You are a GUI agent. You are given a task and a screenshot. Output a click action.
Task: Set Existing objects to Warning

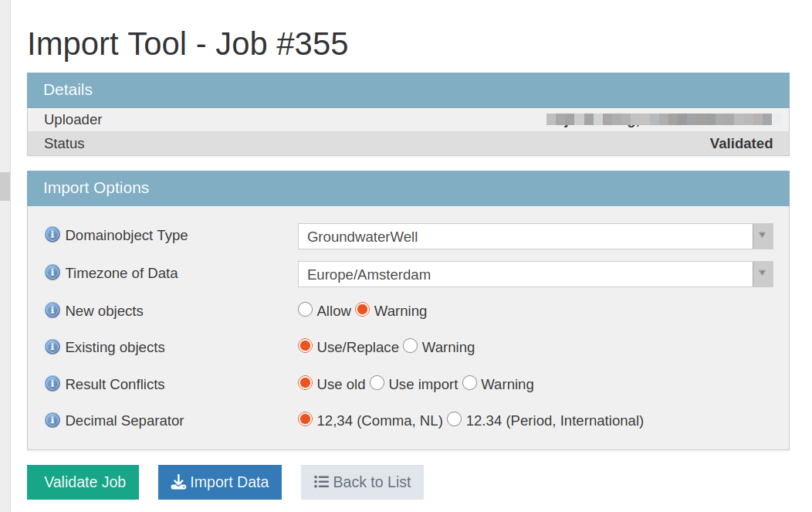click(411, 346)
